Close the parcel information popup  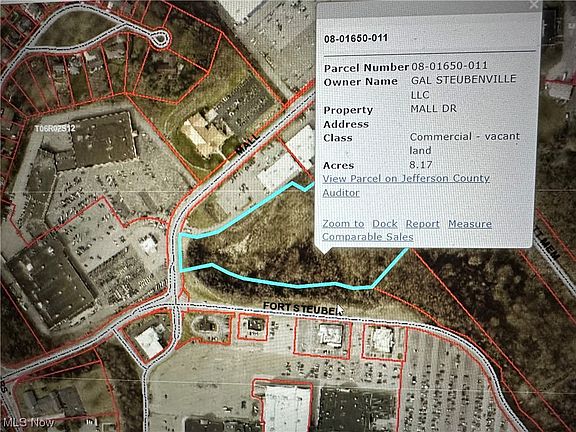(533, 4)
